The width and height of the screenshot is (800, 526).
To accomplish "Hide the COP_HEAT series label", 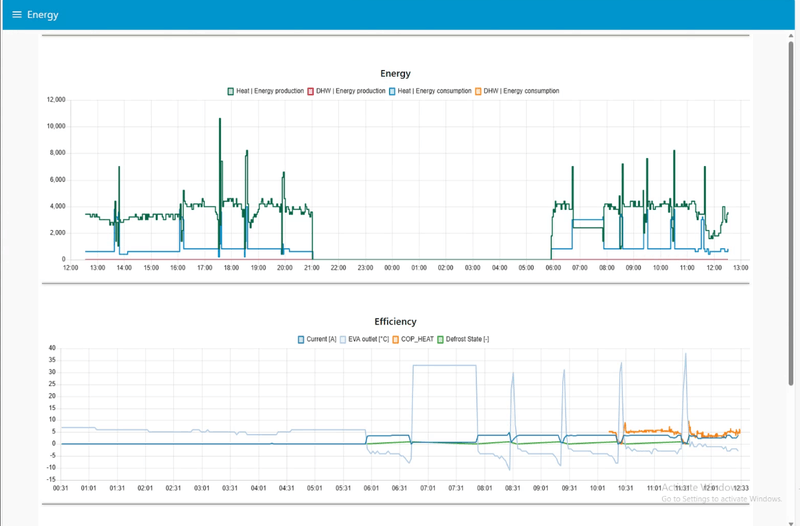I will [x=417, y=339].
